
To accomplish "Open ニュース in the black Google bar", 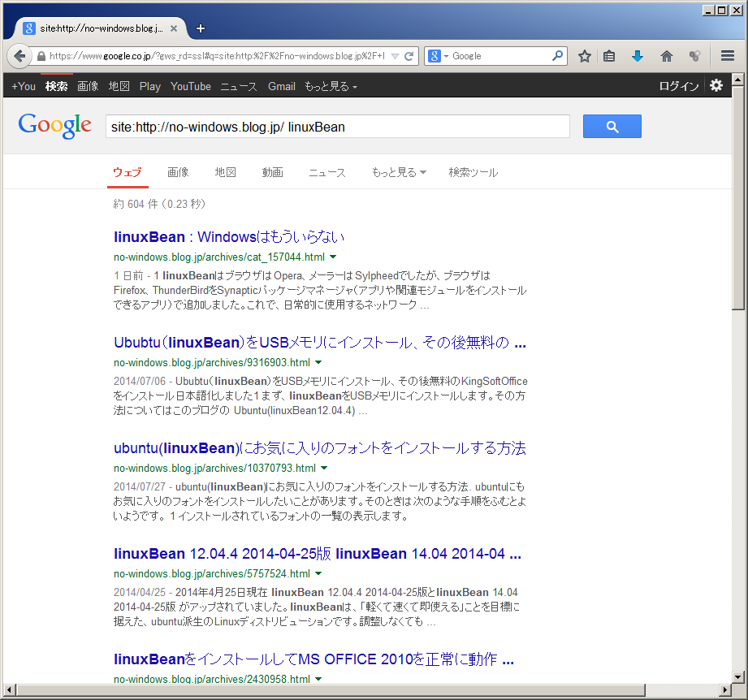I will (x=239, y=86).
